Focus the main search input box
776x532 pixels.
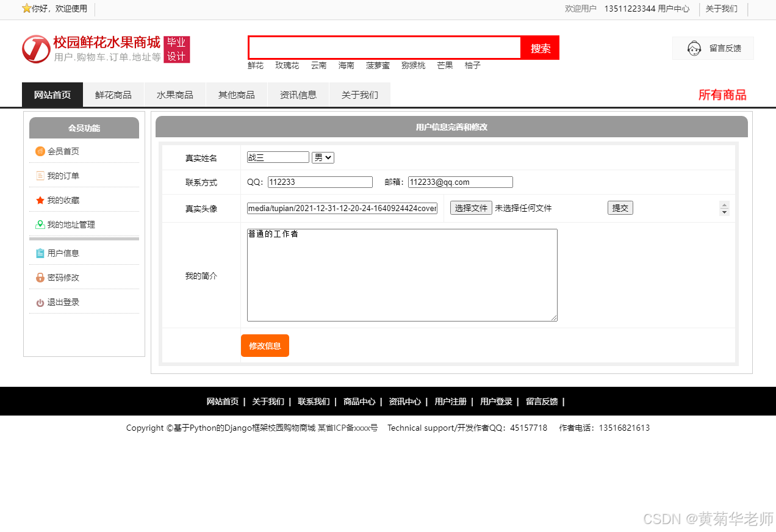coord(385,48)
